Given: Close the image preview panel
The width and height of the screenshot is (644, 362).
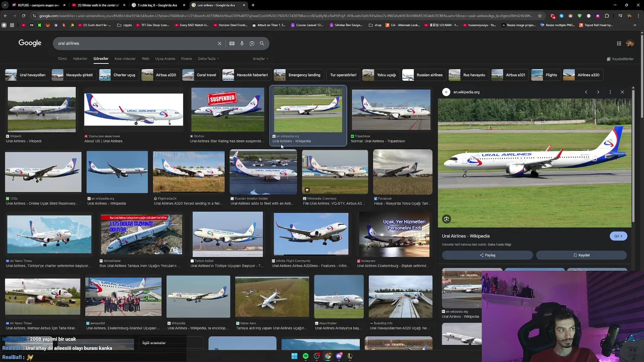Looking at the screenshot, I should coord(622,92).
